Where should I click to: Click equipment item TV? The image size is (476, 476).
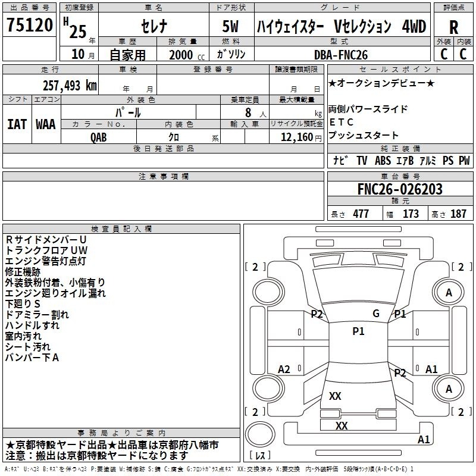point(362,160)
